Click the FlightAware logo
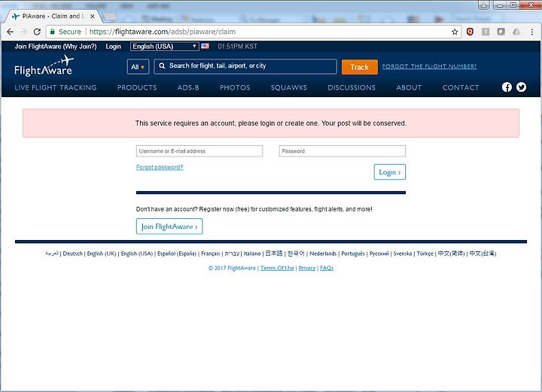 (44, 66)
